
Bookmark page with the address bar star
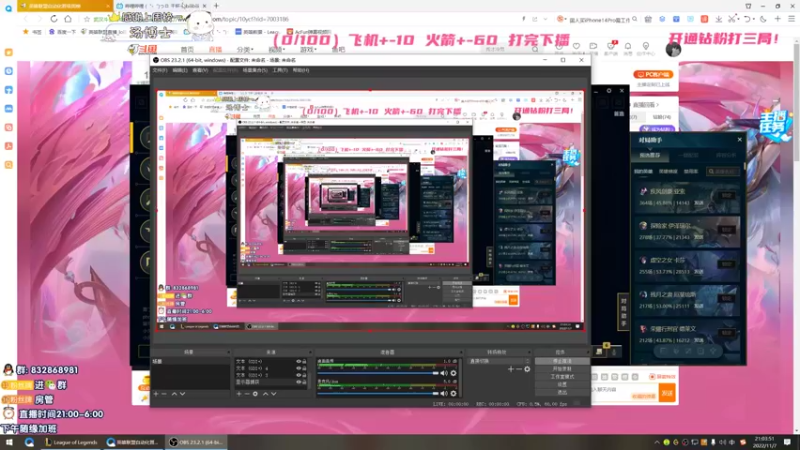pyautogui.click(x=87, y=19)
